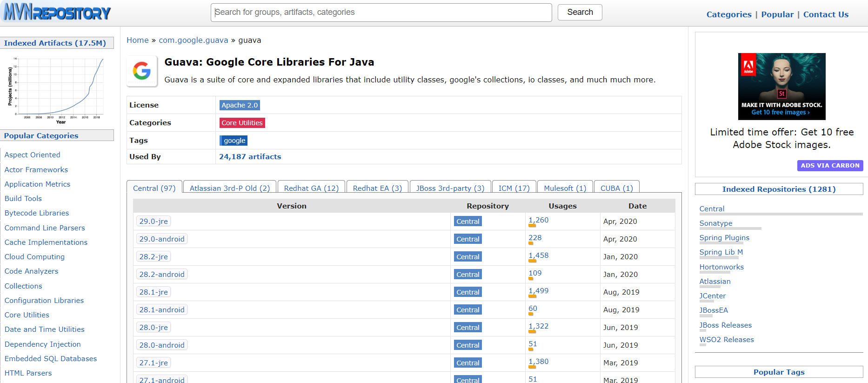Open com.google.guava breadcrumb link
This screenshot has height=383, width=868.
click(194, 40)
